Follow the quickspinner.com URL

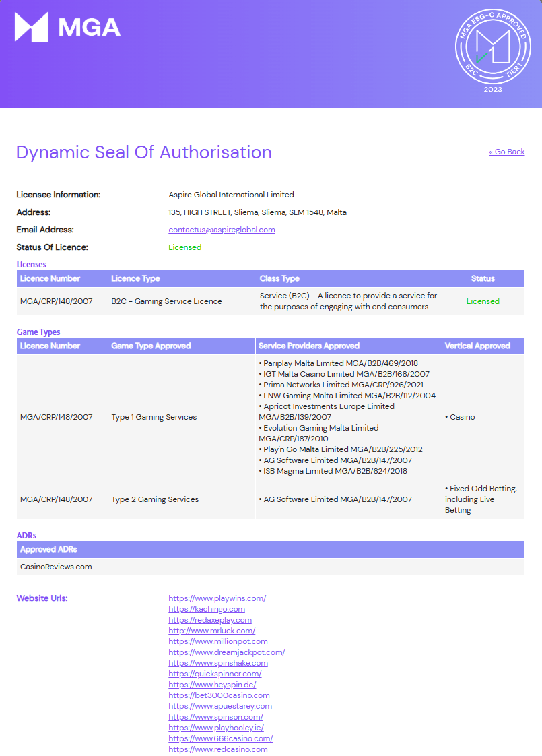tap(215, 674)
